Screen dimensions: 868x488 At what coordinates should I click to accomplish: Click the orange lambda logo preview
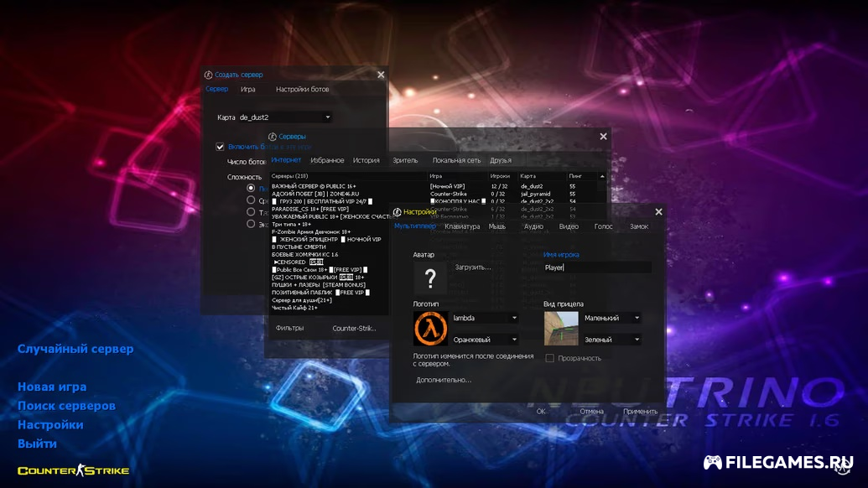point(430,328)
